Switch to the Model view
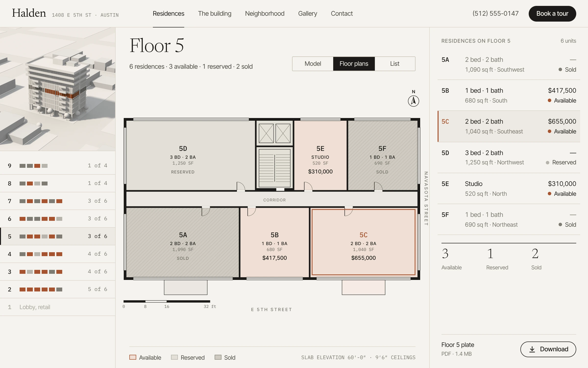This screenshot has width=588, height=368. [313, 64]
